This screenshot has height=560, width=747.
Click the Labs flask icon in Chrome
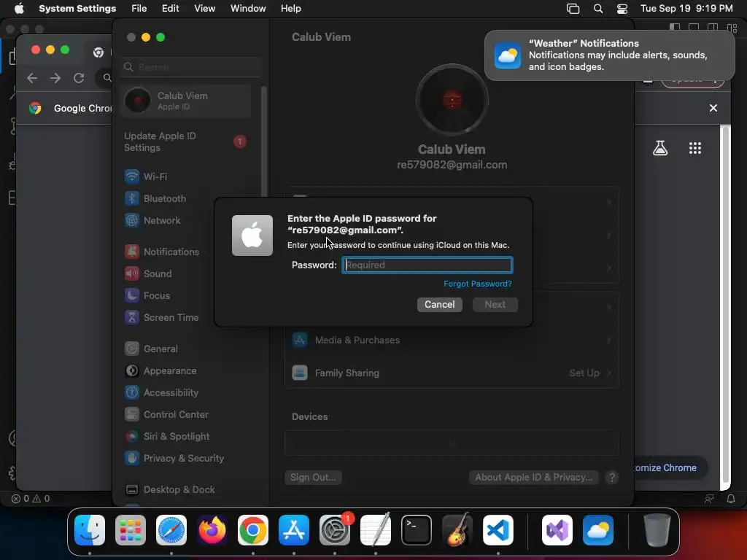point(659,148)
